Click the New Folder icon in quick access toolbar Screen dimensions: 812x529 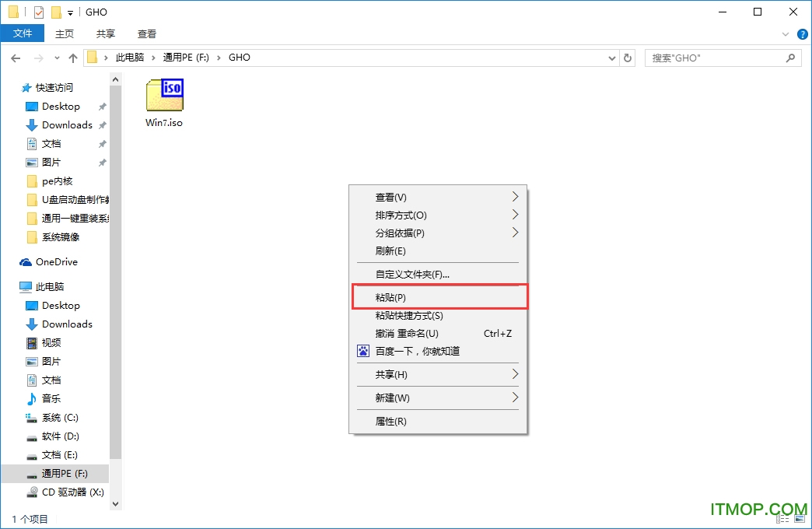pos(56,12)
